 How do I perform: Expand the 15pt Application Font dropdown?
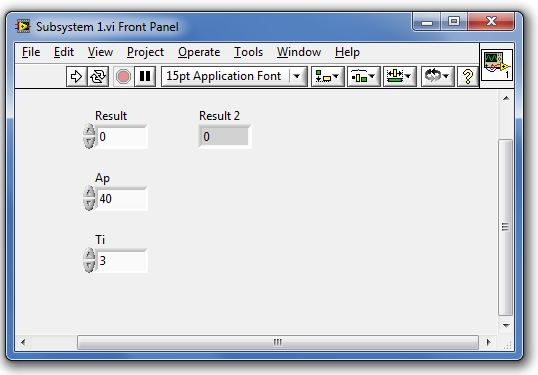[297, 76]
